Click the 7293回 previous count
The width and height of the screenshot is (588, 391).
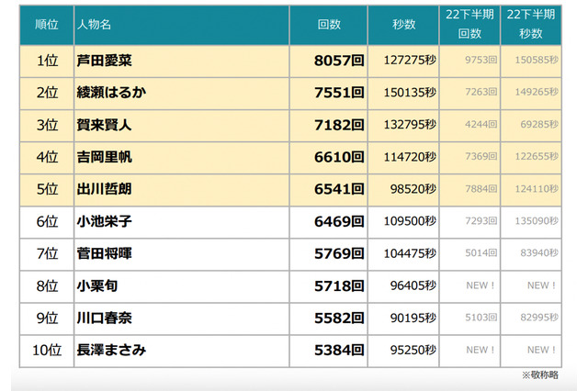481,220
